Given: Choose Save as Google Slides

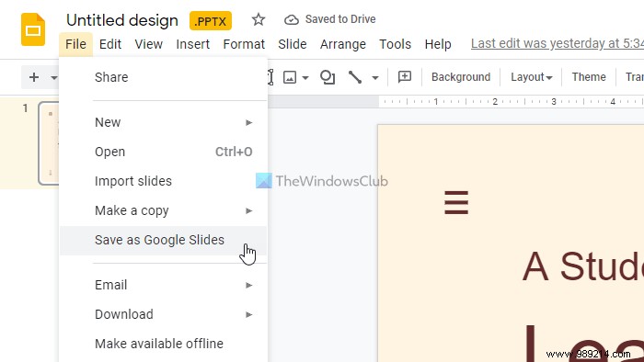Looking at the screenshot, I should point(164,240).
